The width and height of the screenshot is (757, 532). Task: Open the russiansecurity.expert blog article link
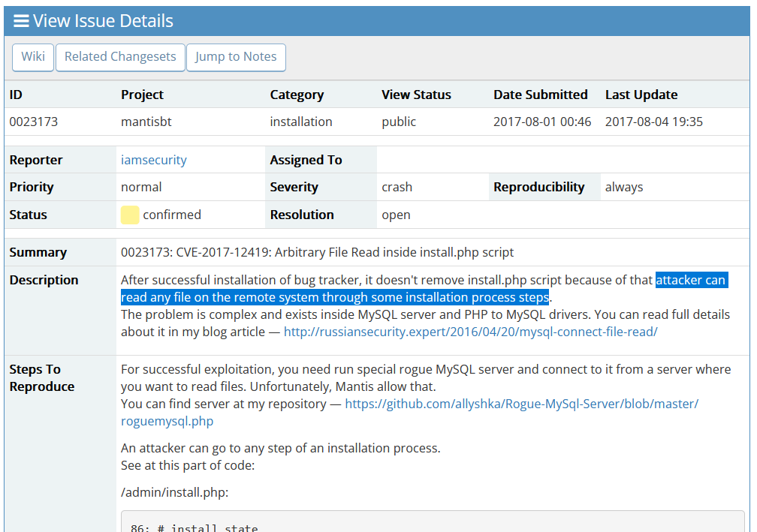click(x=471, y=332)
